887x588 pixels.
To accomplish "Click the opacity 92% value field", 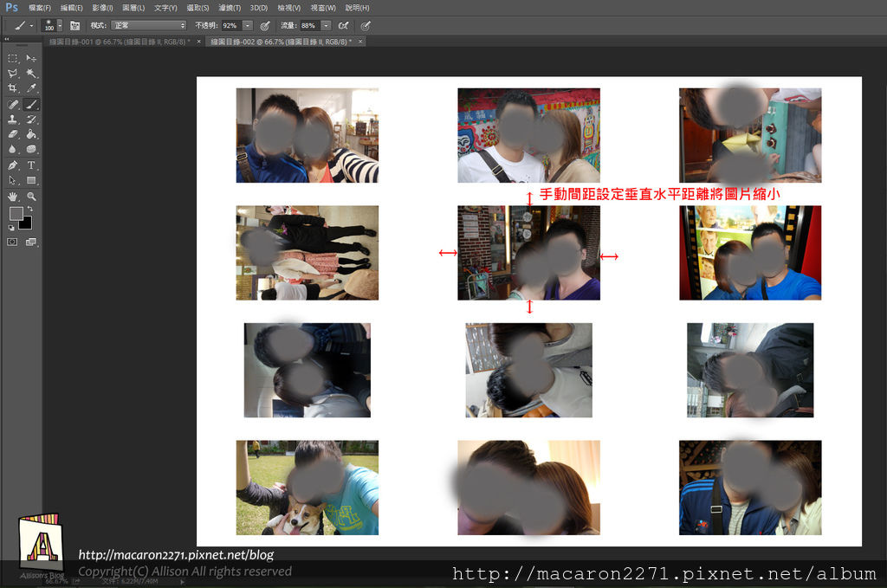I will (231, 25).
